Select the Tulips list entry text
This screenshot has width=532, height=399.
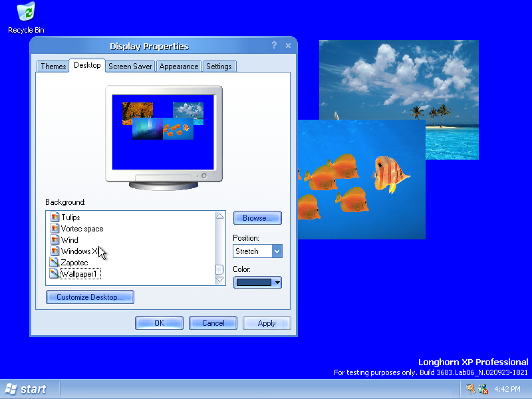[x=70, y=217]
